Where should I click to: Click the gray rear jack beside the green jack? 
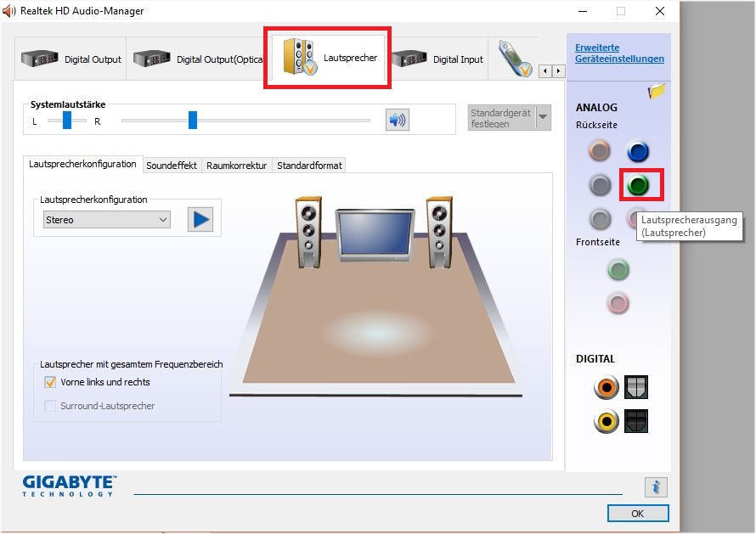click(600, 184)
